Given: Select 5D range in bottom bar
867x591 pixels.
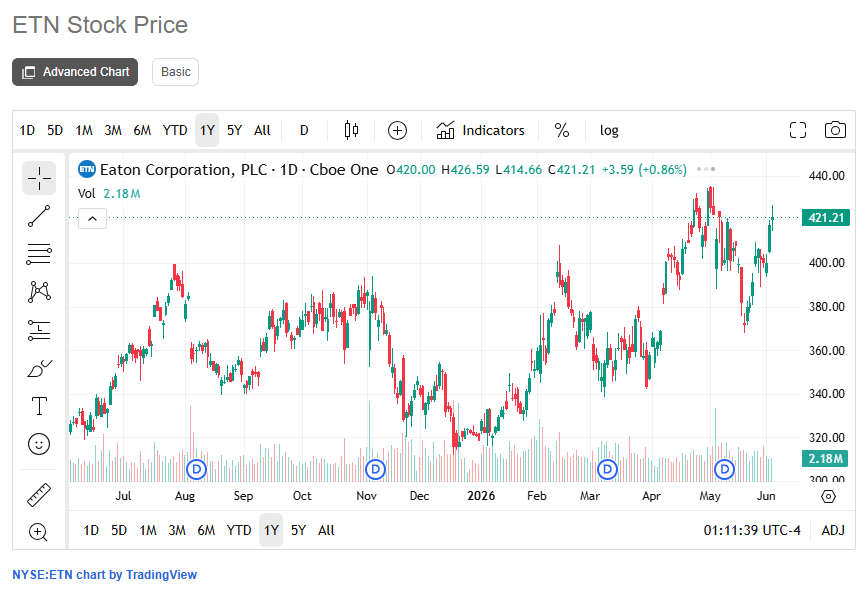Looking at the screenshot, I should 119,530.
